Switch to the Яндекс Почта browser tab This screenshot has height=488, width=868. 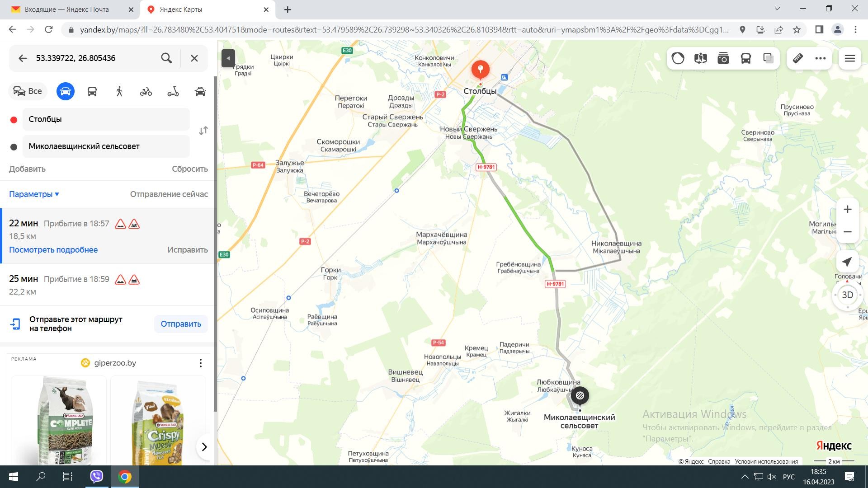tap(68, 9)
